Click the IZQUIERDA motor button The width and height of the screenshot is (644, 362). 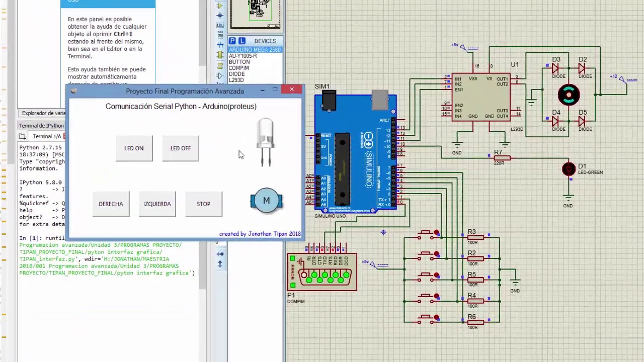(x=157, y=204)
